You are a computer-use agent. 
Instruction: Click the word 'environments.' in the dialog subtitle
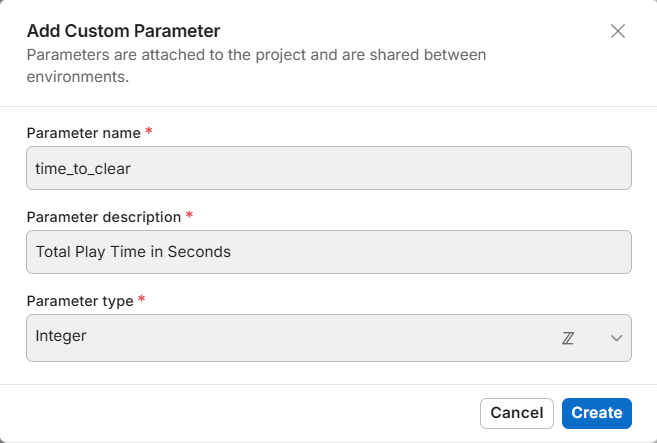[x=78, y=76]
